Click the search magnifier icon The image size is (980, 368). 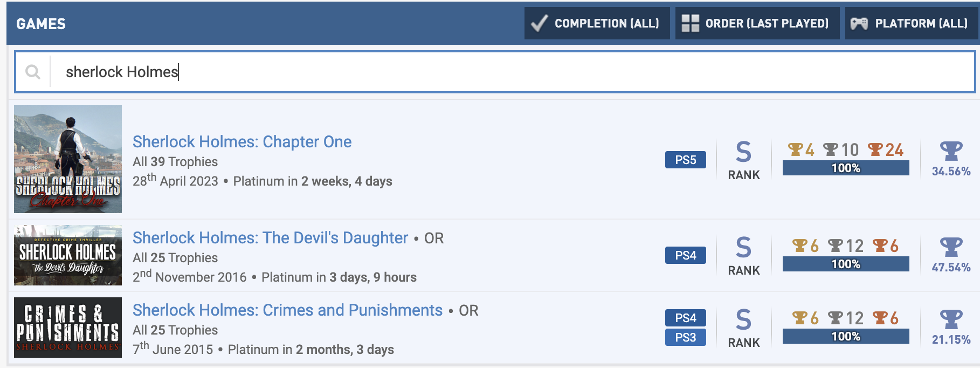point(33,72)
